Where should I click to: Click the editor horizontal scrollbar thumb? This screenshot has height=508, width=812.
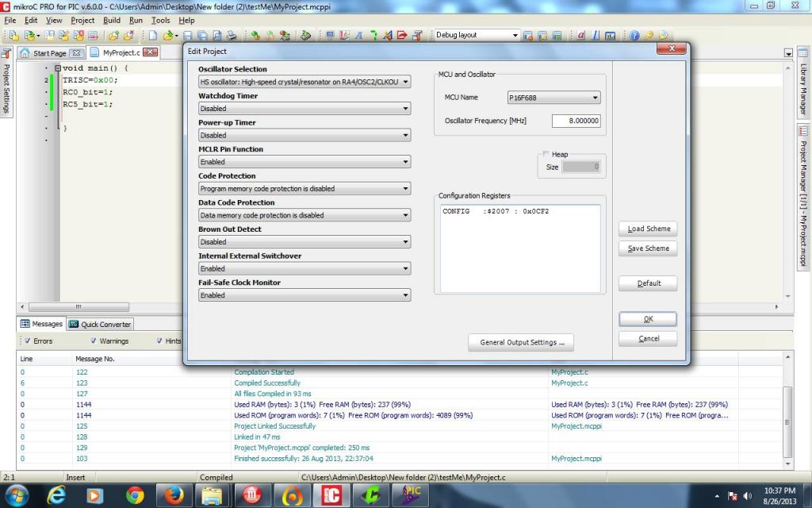pos(79,307)
